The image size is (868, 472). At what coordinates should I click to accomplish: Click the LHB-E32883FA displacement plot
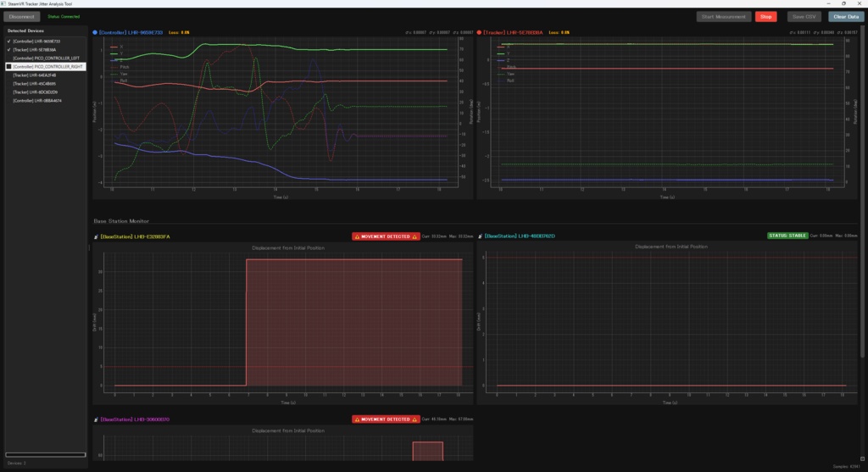point(288,321)
